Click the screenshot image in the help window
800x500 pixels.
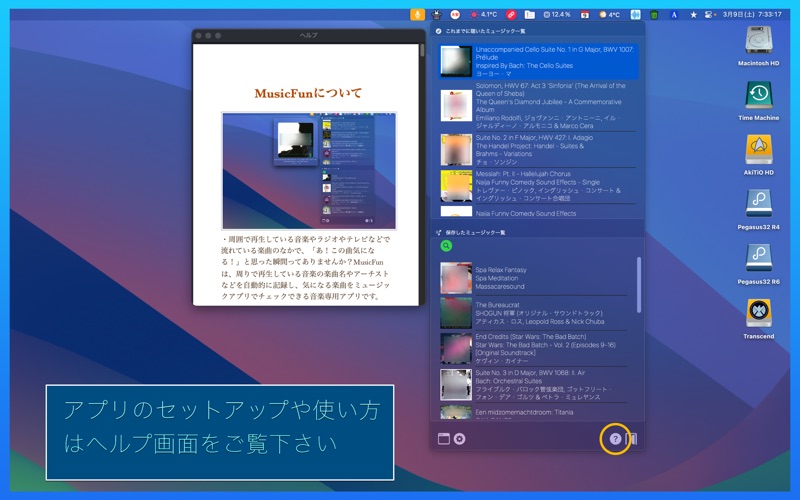pos(309,170)
